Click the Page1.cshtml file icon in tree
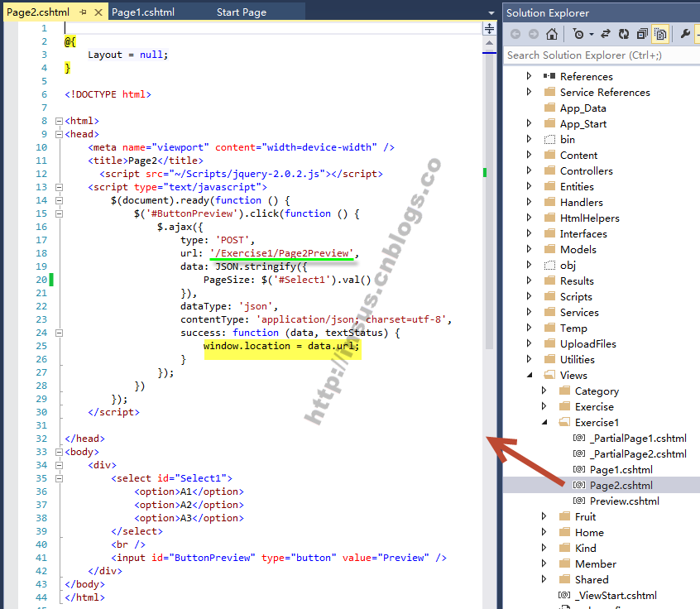The image size is (700, 609). 579,469
